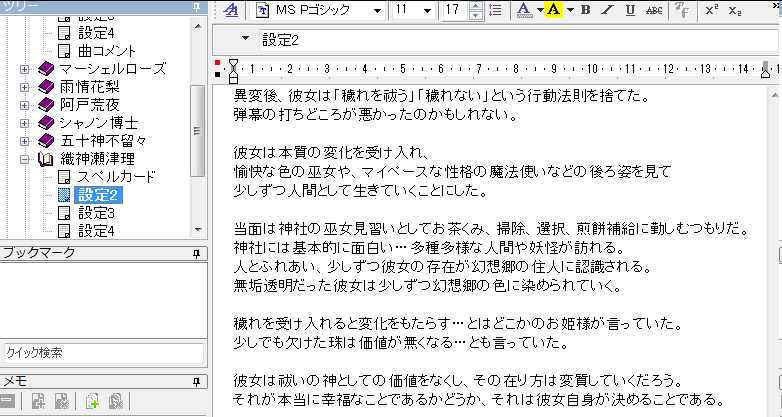Toggle strikethrough ABC formatting
The image size is (782, 417).
pos(653,10)
